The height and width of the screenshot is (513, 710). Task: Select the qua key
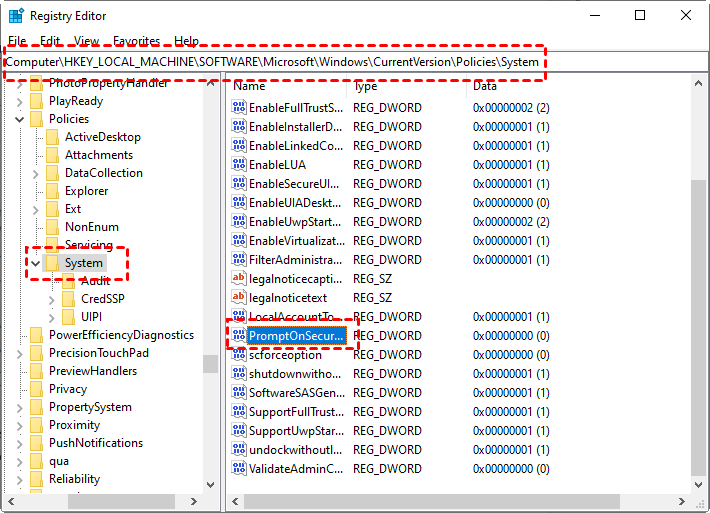[x=59, y=461]
